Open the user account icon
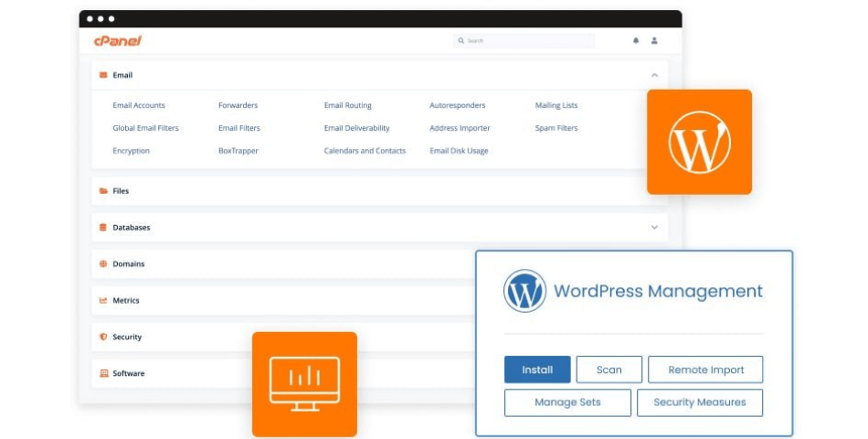 tap(654, 41)
